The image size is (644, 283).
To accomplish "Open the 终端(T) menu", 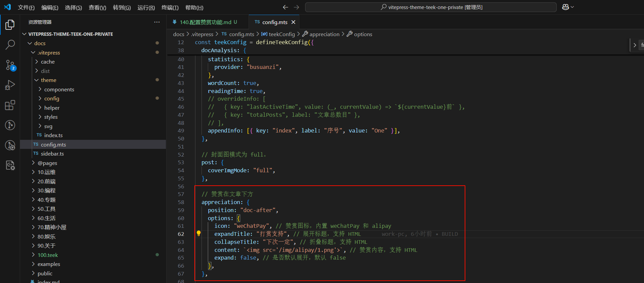I will pos(170,7).
